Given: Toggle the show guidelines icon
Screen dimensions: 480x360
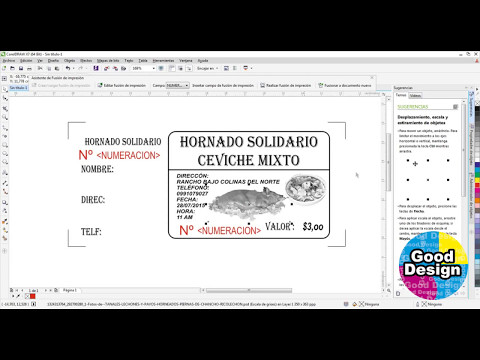Looking at the screenshot, I should (189, 68).
